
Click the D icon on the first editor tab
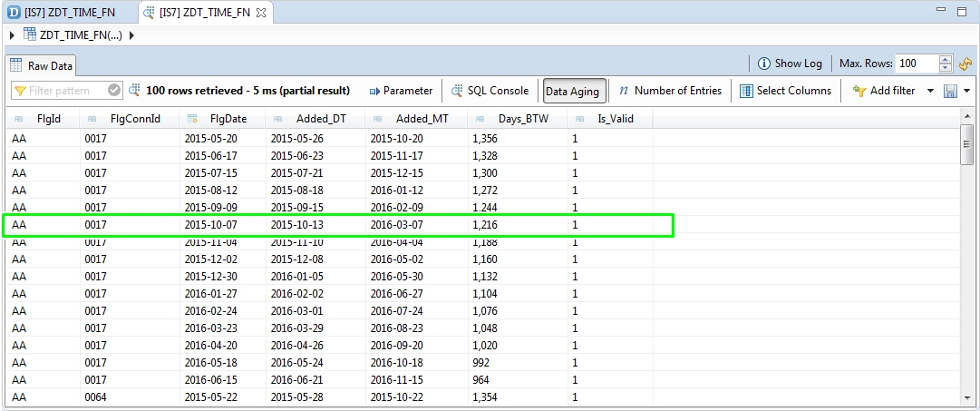[14, 12]
